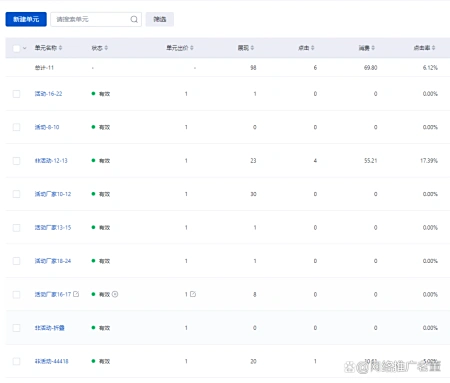Check the select-all header checkbox
Viewport: 450px width, 383px height.
[x=16, y=48]
